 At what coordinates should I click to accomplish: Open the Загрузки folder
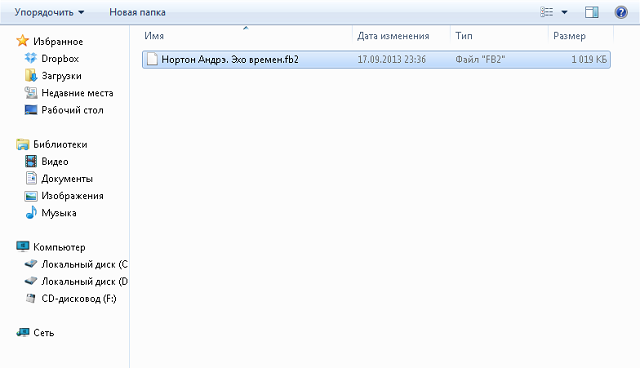tap(61, 76)
